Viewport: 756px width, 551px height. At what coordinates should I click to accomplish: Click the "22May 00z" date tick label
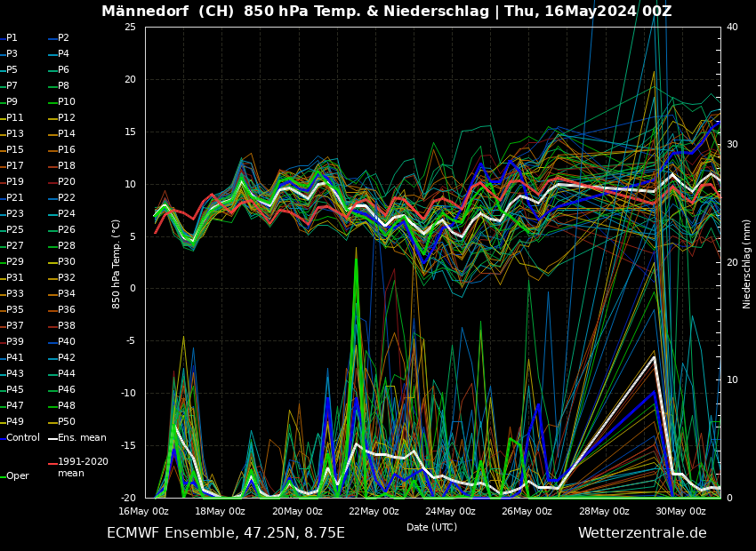click(374, 511)
